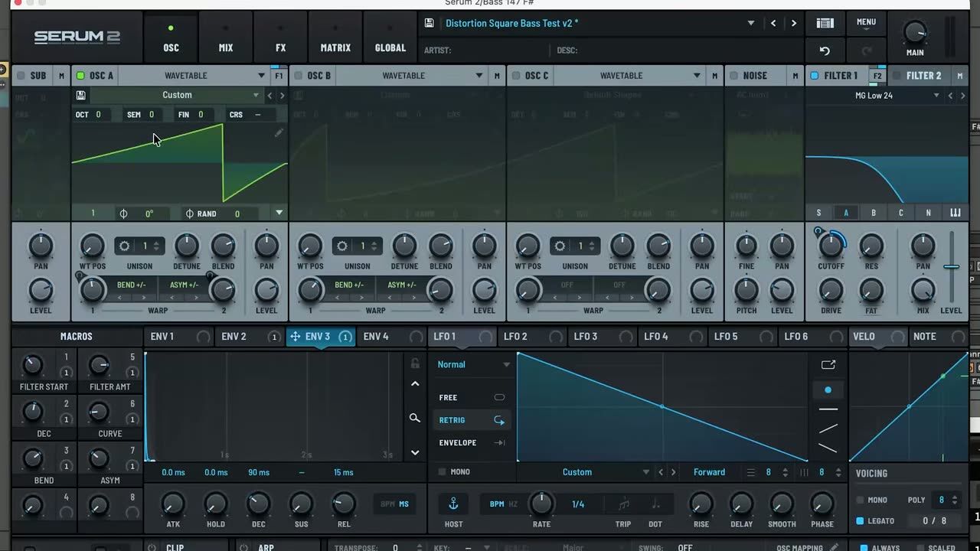980x551 pixels.
Task: Open the preset name dropdown arrow
Action: tap(751, 24)
